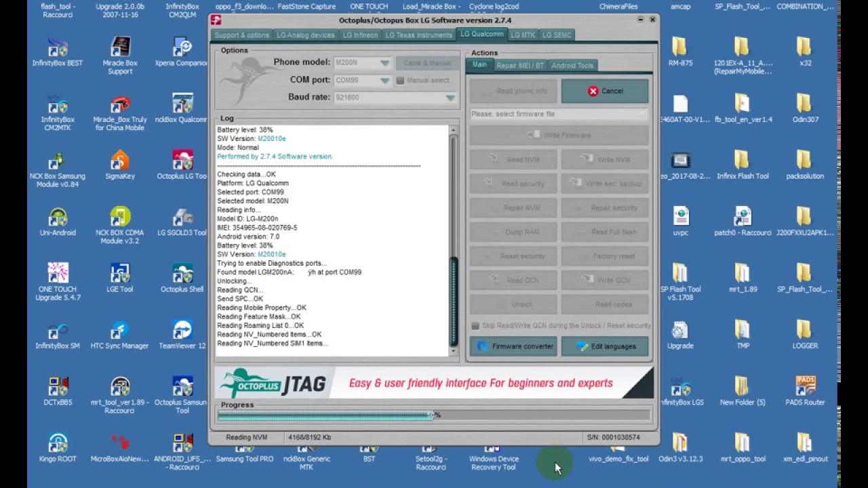Switch to Support & options tab
Screen dimensions: 868x488
pos(242,35)
